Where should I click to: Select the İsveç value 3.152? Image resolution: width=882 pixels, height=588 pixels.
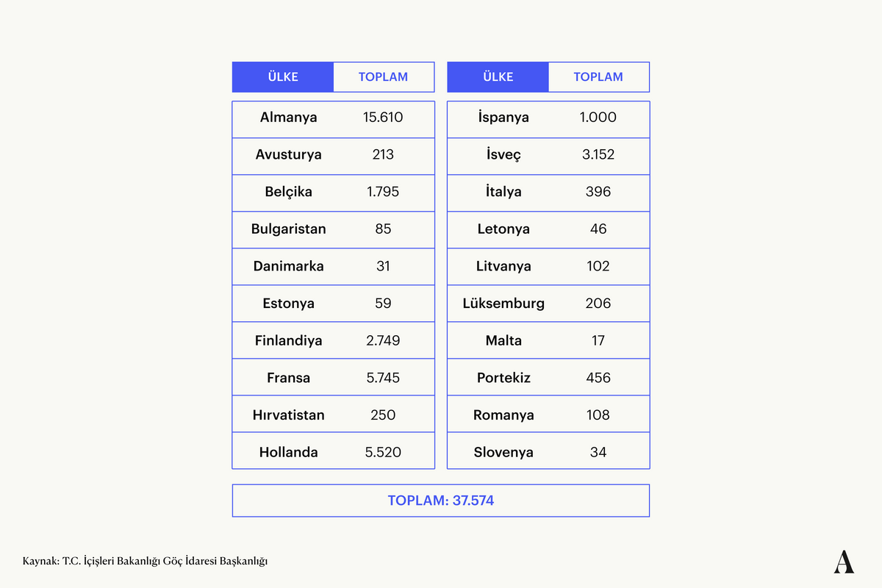598,154
